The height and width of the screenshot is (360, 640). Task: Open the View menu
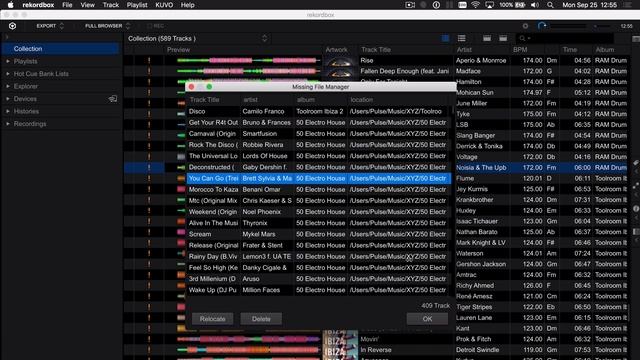87,5
